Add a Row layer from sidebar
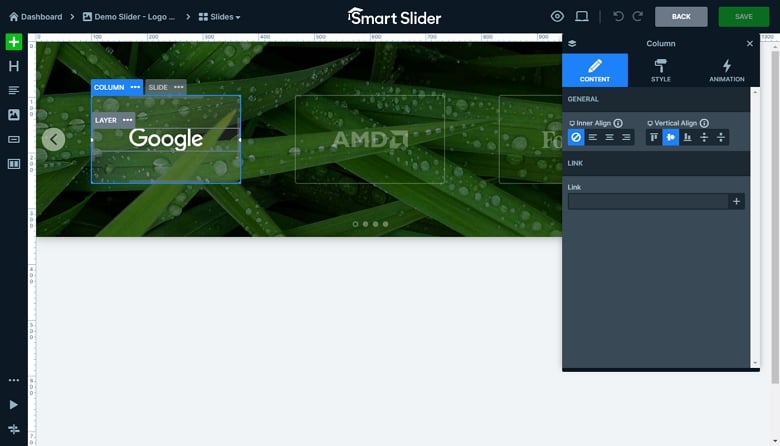 14,164
